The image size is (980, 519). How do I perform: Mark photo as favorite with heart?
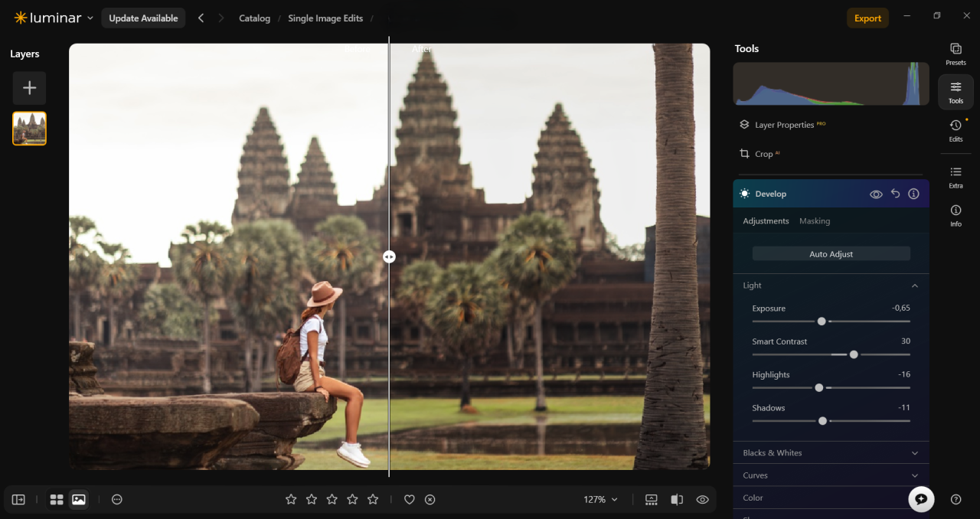click(x=410, y=499)
